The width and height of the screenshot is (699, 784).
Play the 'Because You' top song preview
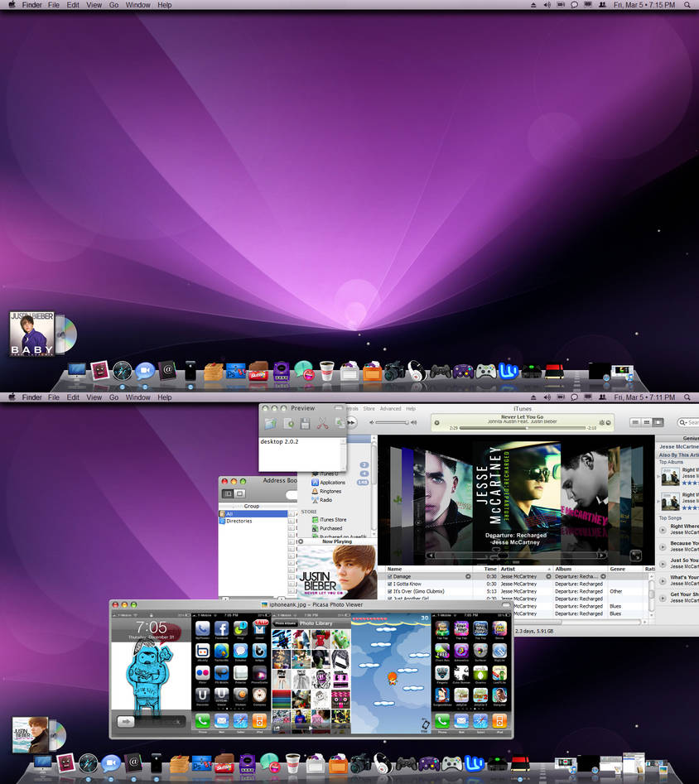663,546
